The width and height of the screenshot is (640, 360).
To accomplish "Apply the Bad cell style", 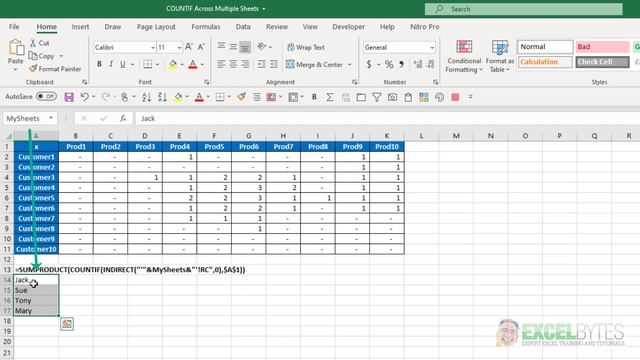I will tap(602, 47).
